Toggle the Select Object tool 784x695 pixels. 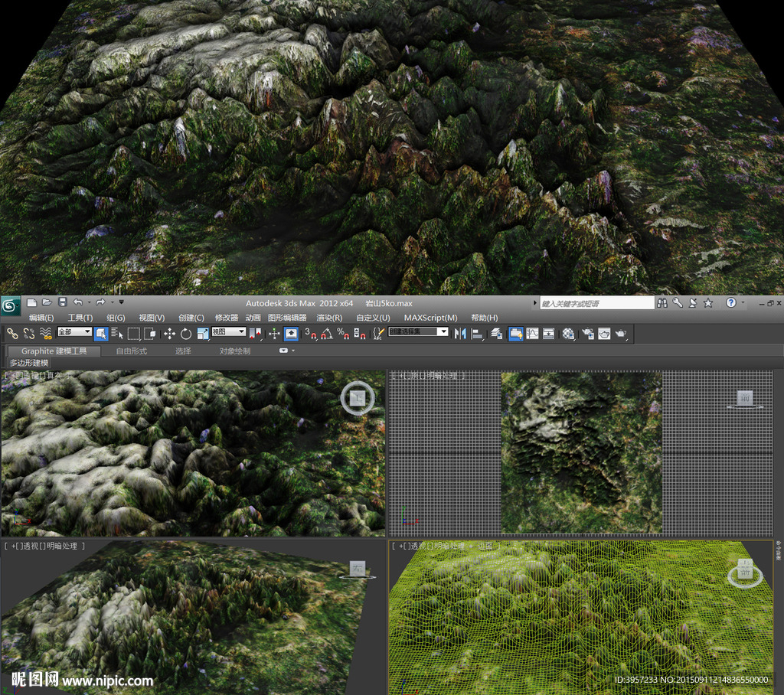coord(101,334)
